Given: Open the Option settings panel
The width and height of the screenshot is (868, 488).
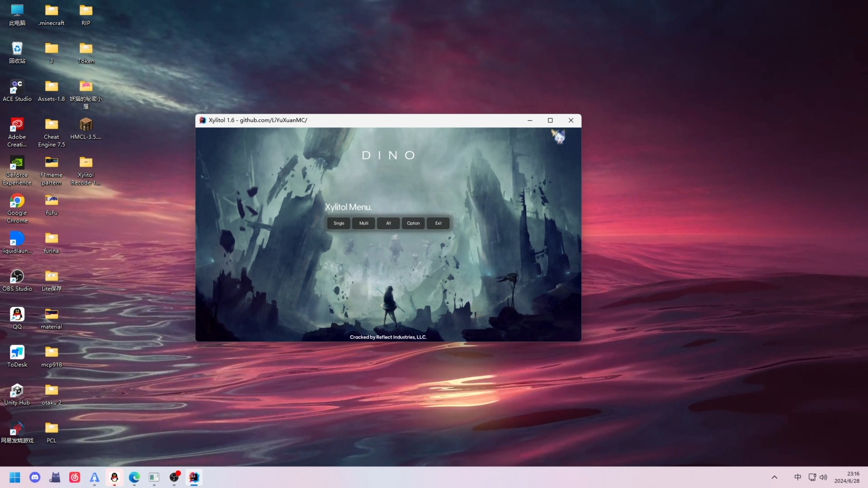Looking at the screenshot, I should [x=413, y=223].
